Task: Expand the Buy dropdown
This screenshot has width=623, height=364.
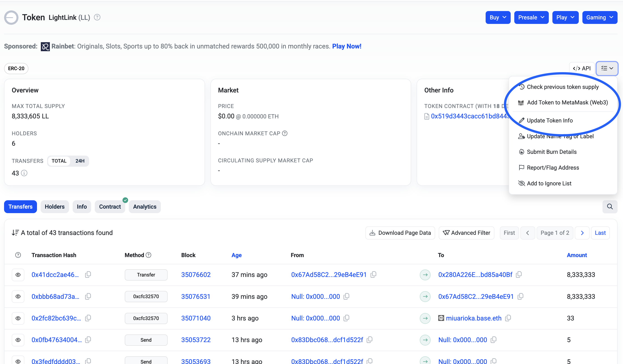Action: point(498,18)
